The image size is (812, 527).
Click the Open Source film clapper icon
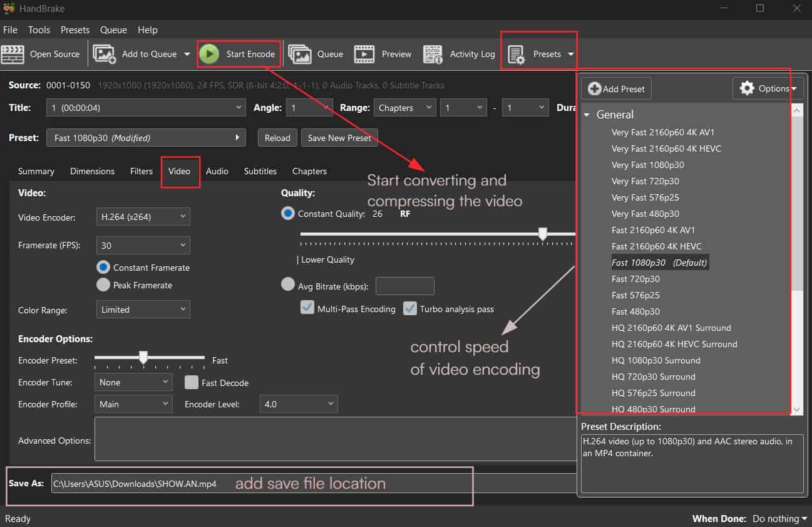tap(13, 54)
